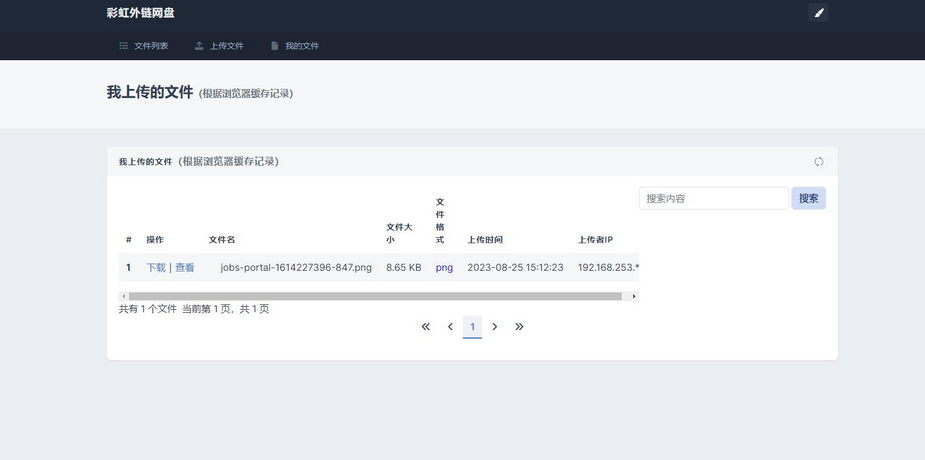This screenshot has width=925, height=460.
Task: Click the file icon beside 我的文件
Action: 274,45
